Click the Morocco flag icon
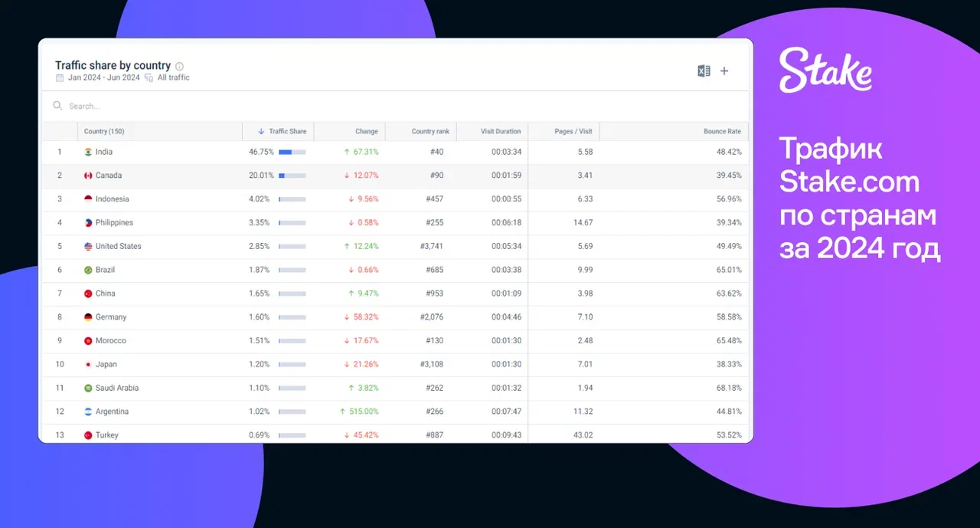 88,341
